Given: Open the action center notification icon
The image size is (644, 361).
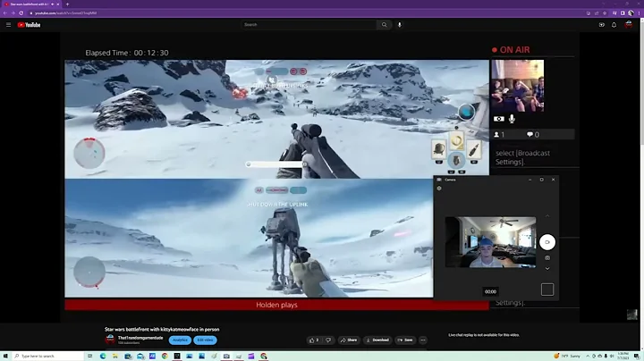Looking at the screenshot, I should (x=637, y=356).
